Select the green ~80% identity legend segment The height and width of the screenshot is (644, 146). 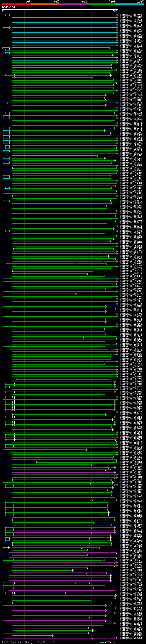(101, 4)
